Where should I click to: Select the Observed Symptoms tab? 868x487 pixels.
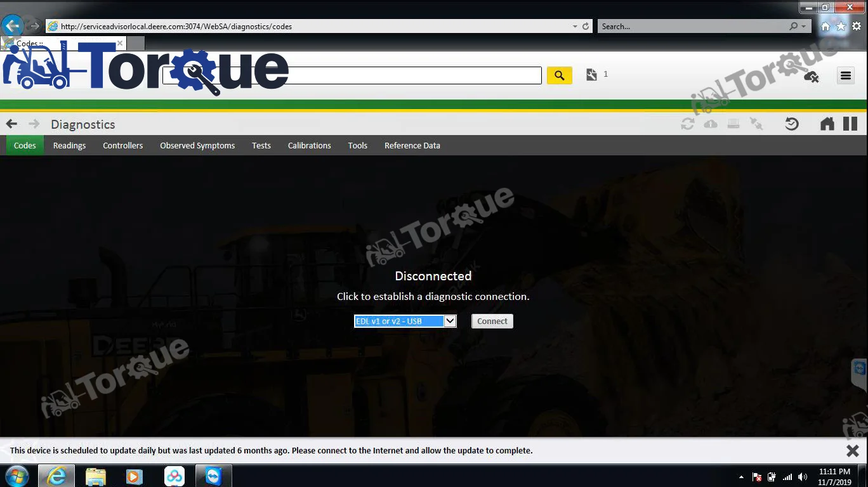(197, 145)
